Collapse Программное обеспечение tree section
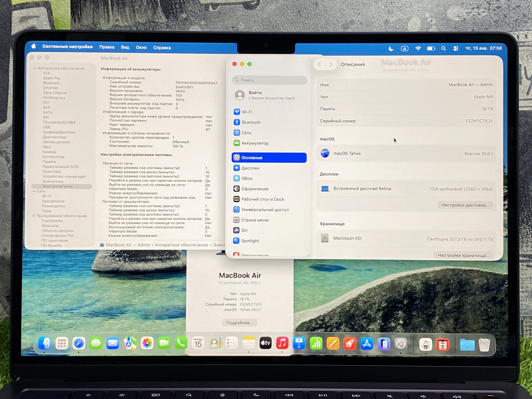The image size is (532, 399). (34, 216)
